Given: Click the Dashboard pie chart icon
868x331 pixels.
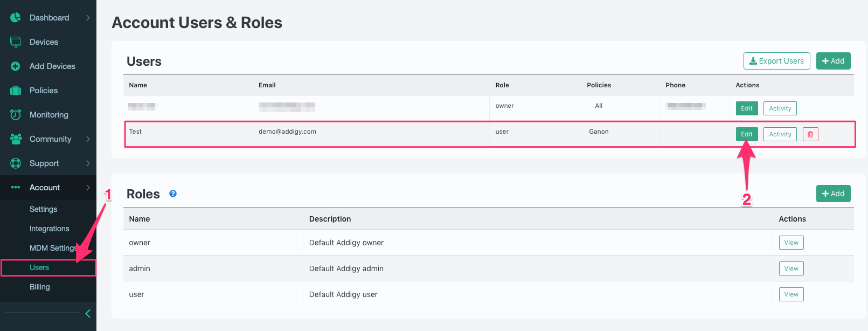Looking at the screenshot, I should tap(16, 18).
